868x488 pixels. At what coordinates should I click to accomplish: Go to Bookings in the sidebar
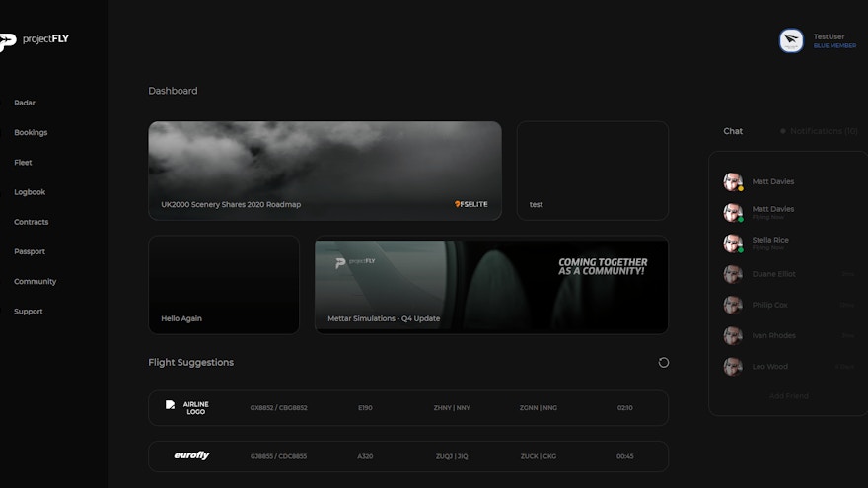(31, 132)
